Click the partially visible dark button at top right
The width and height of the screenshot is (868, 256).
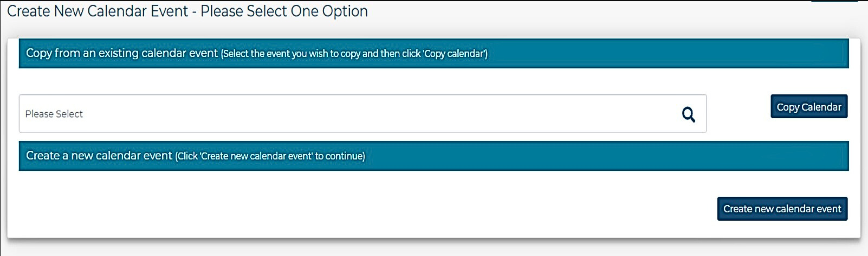pyautogui.click(x=834, y=1)
